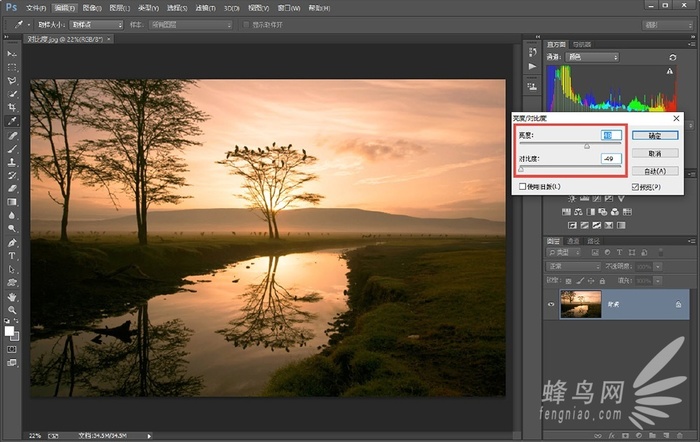700x442 pixels.
Task: Click the Auto (A) button
Action: pos(655,171)
